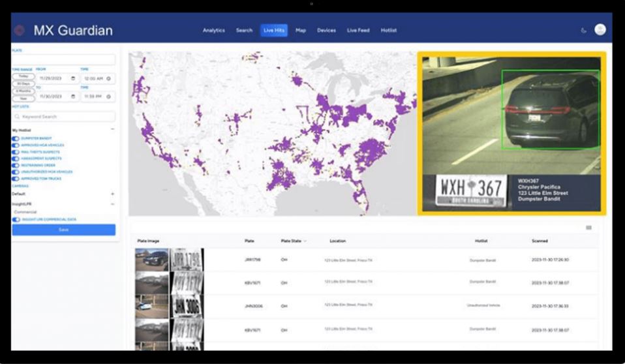Screen dimensions: 625x364
Task: Open table column options menu icon
Action: click(x=588, y=228)
